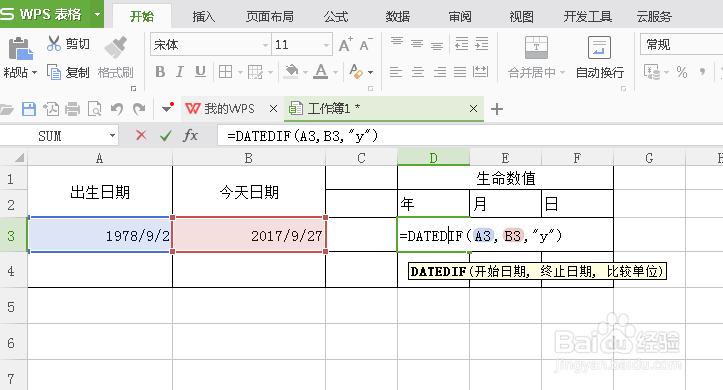This screenshot has height=390, width=723.
Task: Open the 插入 ribbon tab
Action: [x=204, y=17]
